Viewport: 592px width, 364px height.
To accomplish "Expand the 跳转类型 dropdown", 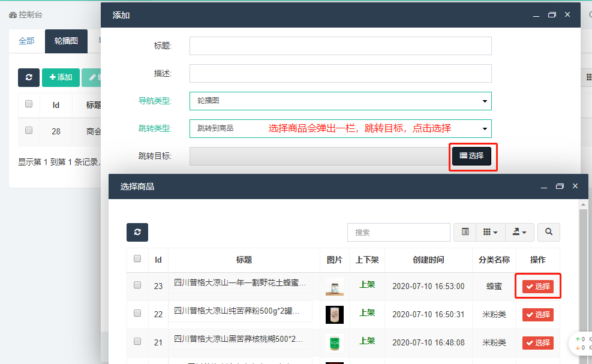I will click(340, 128).
